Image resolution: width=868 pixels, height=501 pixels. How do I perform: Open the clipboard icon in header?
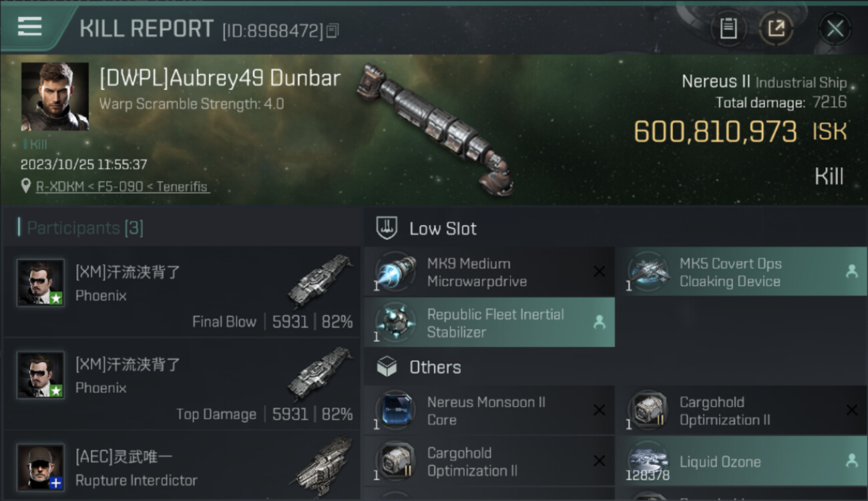point(728,29)
